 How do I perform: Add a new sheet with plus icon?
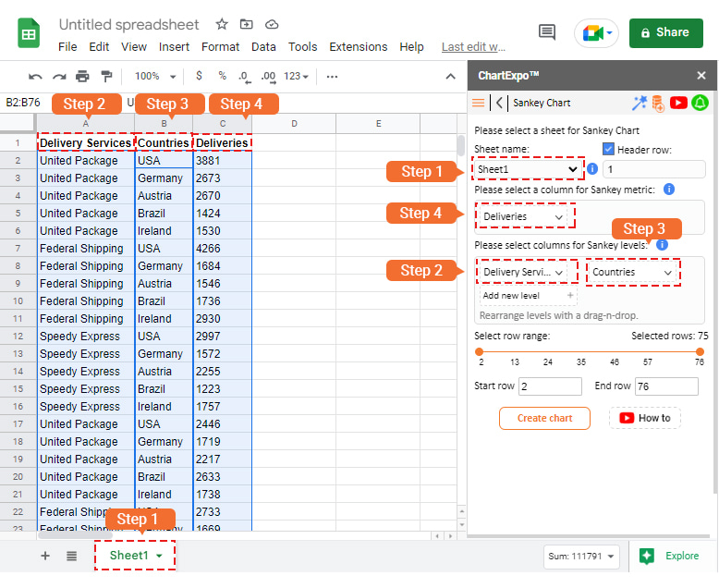tap(45, 556)
